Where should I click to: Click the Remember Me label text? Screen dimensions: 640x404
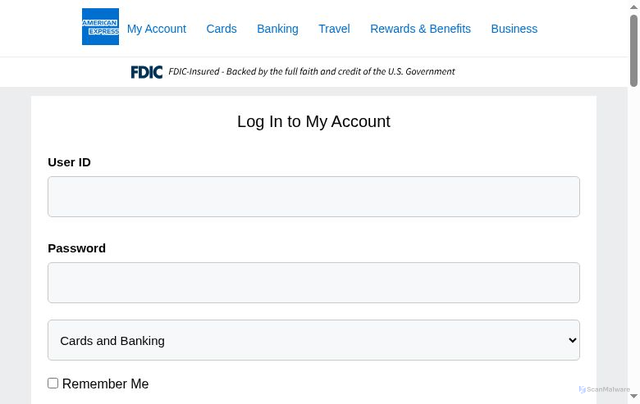tap(105, 384)
